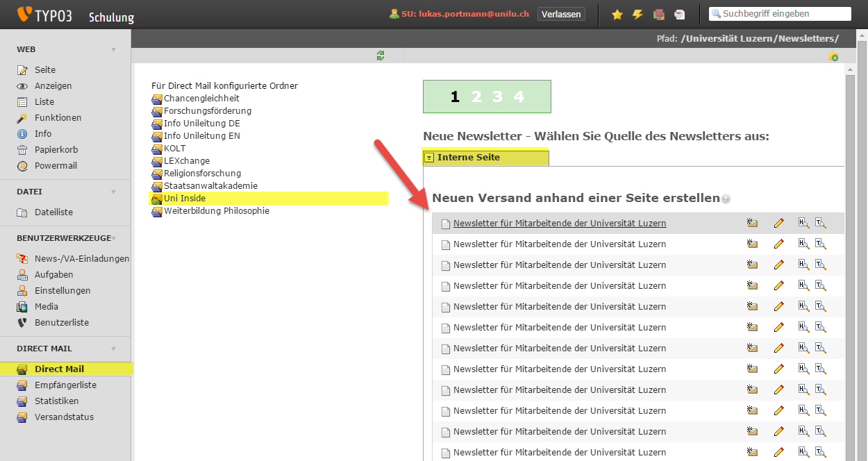Click path text '/Universität Luzern/Newsletters/'
The width and height of the screenshot is (868, 461).
coord(760,38)
